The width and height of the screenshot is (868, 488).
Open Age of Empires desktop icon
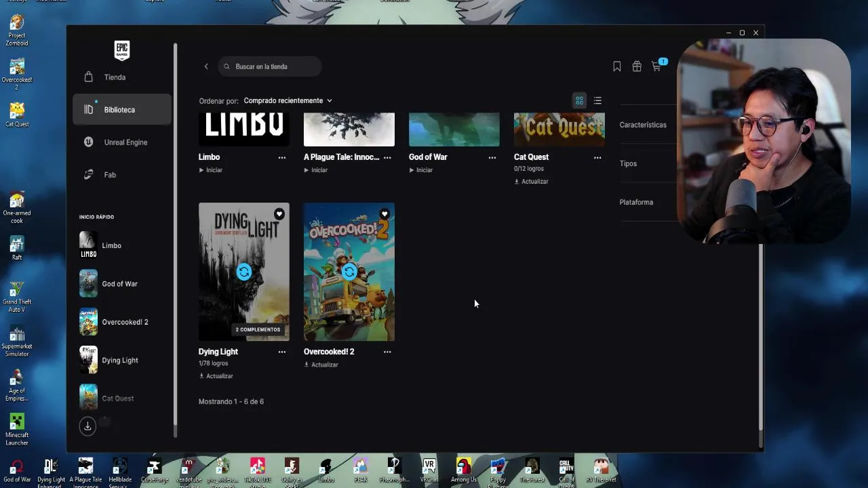pyautogui.click(x=17, y=386)
